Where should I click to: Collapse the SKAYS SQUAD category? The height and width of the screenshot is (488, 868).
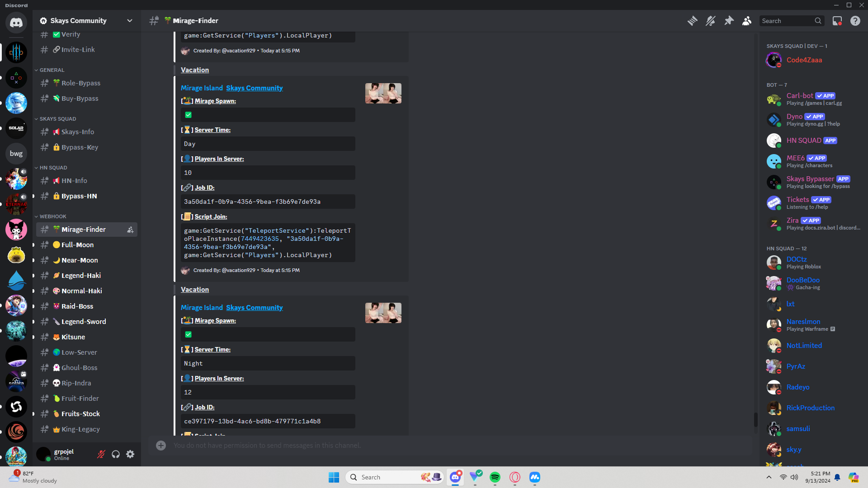tap(57, 119)
